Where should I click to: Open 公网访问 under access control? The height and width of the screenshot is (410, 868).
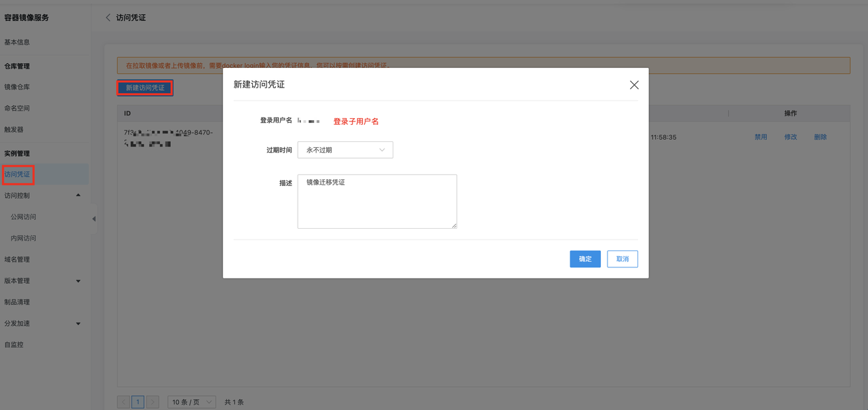point(23,217)
